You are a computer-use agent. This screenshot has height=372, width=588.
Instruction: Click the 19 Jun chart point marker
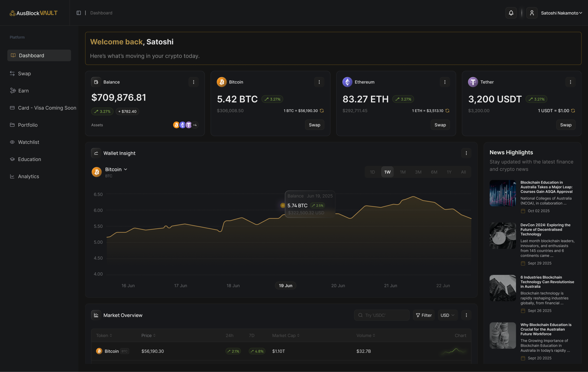pos(283,205)
